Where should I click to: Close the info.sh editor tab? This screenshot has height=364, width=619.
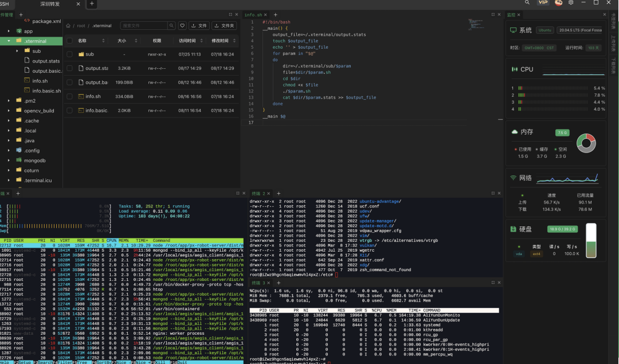click(x=266, y=15)
